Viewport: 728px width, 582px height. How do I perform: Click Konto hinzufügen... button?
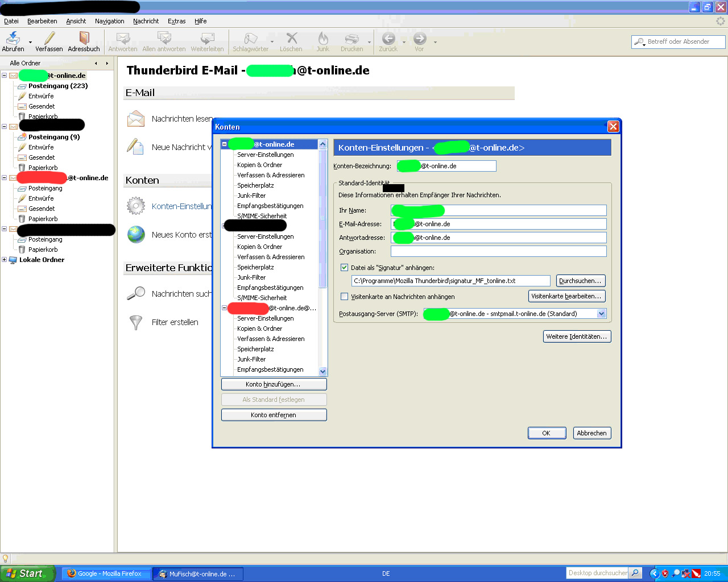point(274,384)
